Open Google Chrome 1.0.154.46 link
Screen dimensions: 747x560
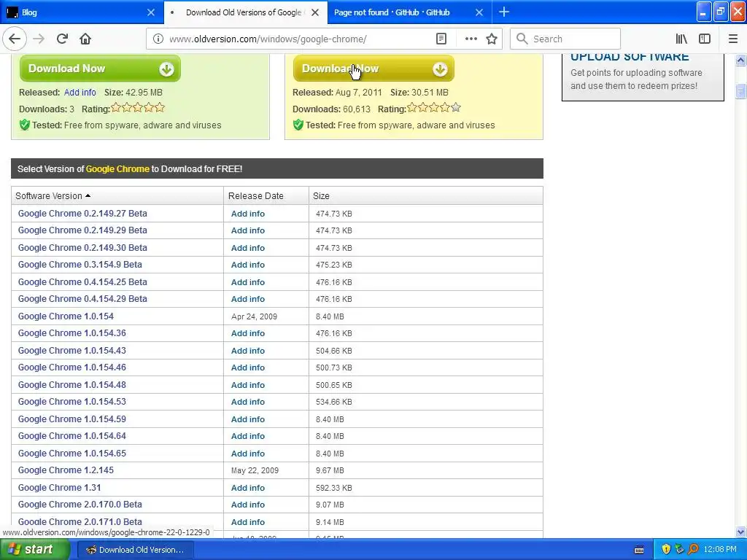72,367
